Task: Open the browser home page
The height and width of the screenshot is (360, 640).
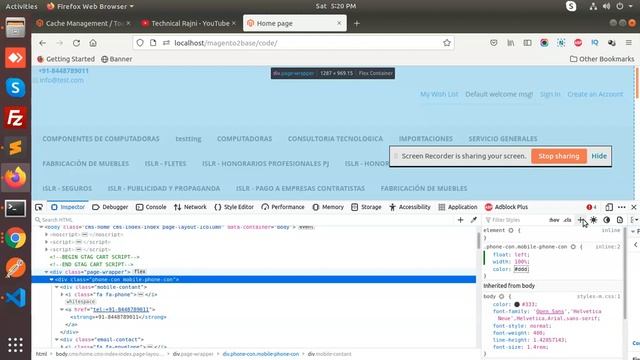Action: pyautogui.click(x=93, y=43)
